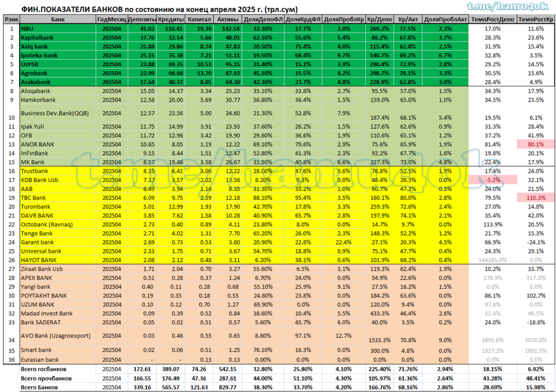The image size is (556, 392).
Task: Click the NBU bank name cell
Action: 27,29
